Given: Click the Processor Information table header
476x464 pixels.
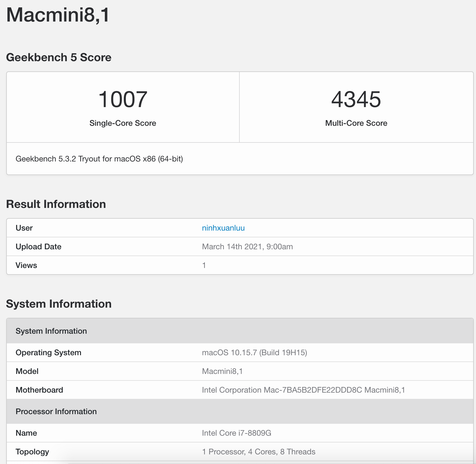Looking at the screenshot, I should [x=240, y=411].
